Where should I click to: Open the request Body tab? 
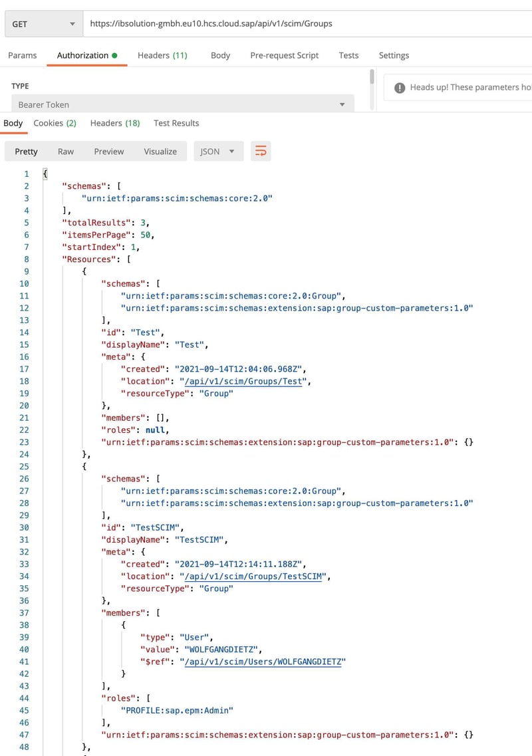[220, 55]
